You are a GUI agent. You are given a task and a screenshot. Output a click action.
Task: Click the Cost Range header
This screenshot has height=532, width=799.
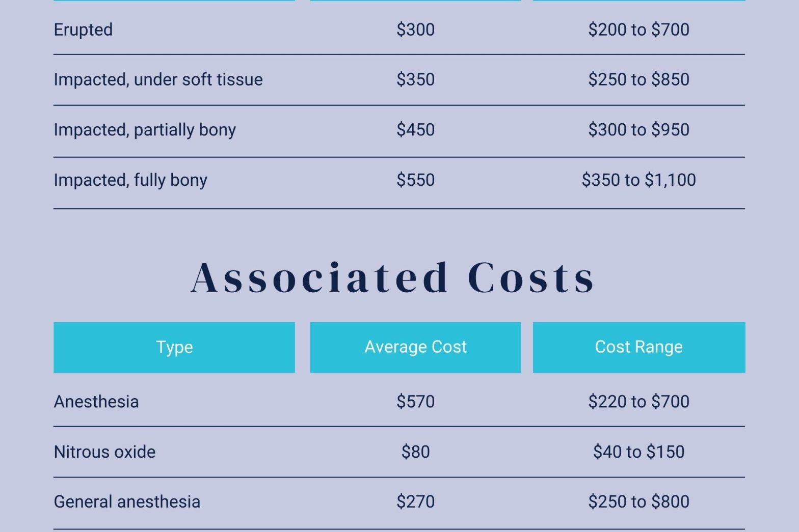point(639,347)
